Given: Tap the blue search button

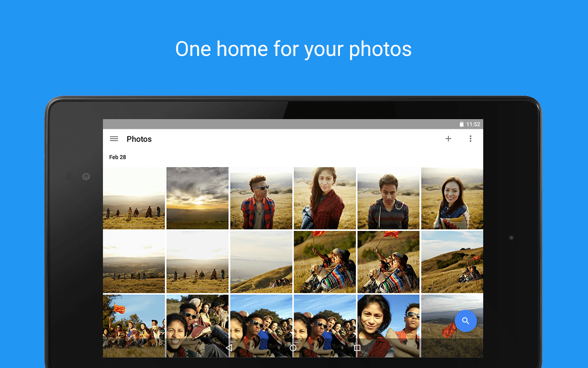Looking at the screenshot, I should tap(466, 321).
